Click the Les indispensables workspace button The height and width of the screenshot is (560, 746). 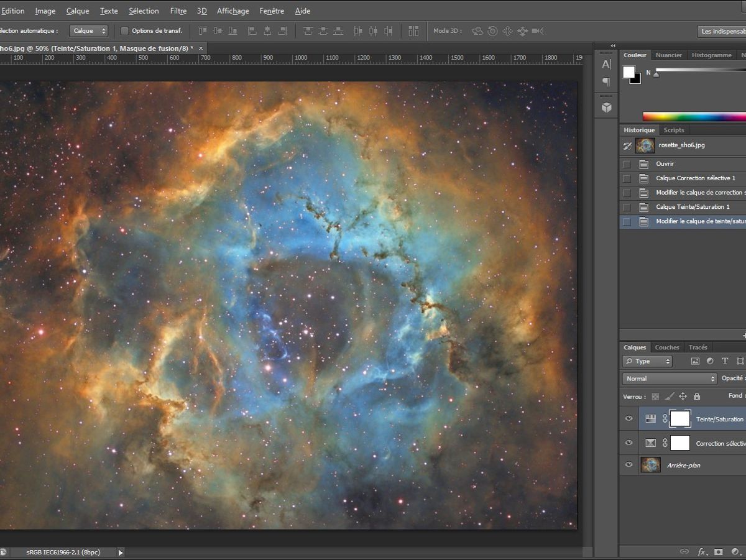coord(723,31)
